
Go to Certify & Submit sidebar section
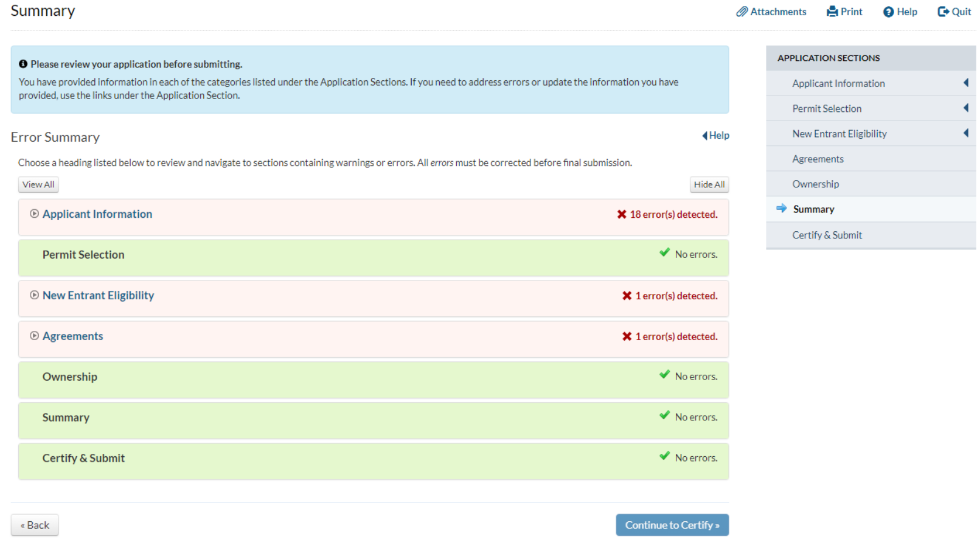(x=827, y=235)
